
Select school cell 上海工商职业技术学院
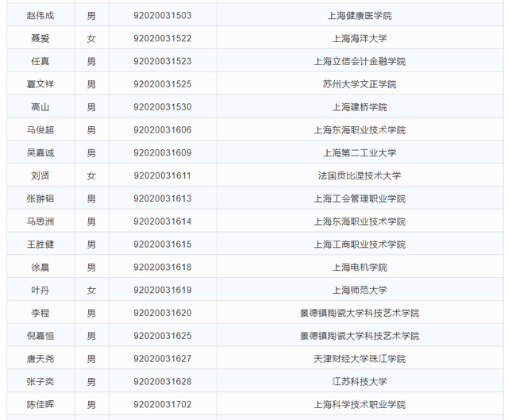(360, 244)
